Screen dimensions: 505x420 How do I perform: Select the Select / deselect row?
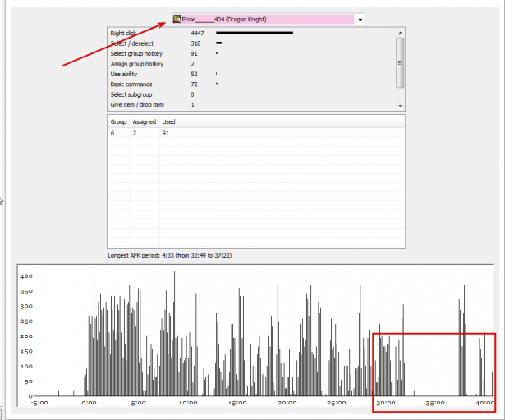coord(251,43)
